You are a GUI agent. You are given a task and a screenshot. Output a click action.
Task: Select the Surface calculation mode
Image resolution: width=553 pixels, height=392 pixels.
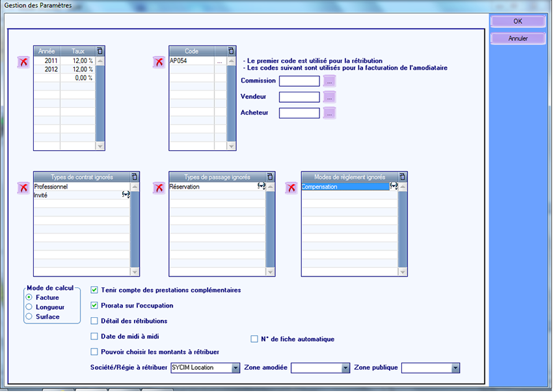[29, 317]
